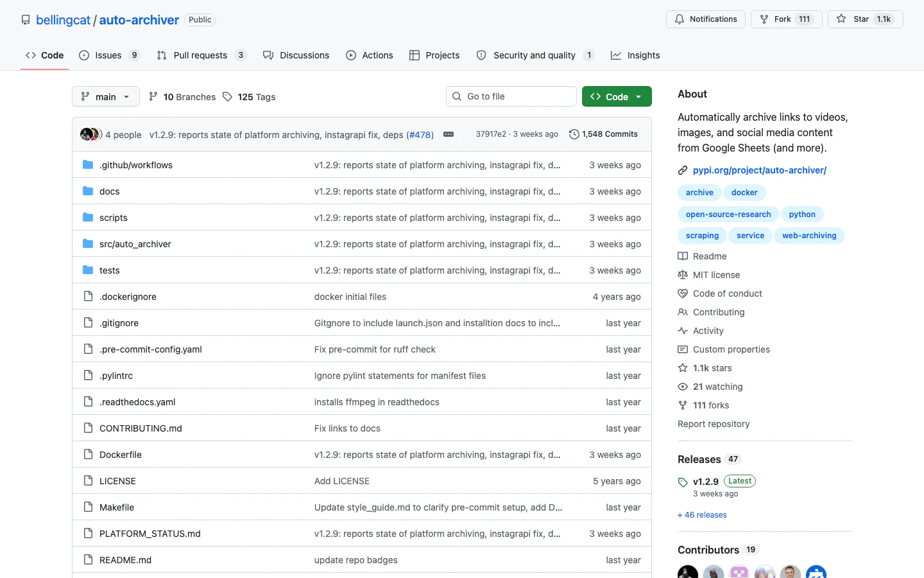Click the file icon for Makefile
The image size is (924, 578).
(x=88, y=507)
